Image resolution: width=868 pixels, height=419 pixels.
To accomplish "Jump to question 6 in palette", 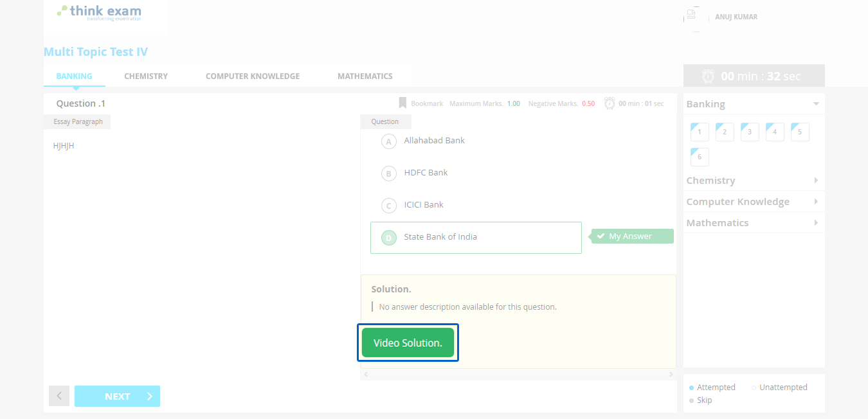I will pyautogui.click(x=700, y=157).
